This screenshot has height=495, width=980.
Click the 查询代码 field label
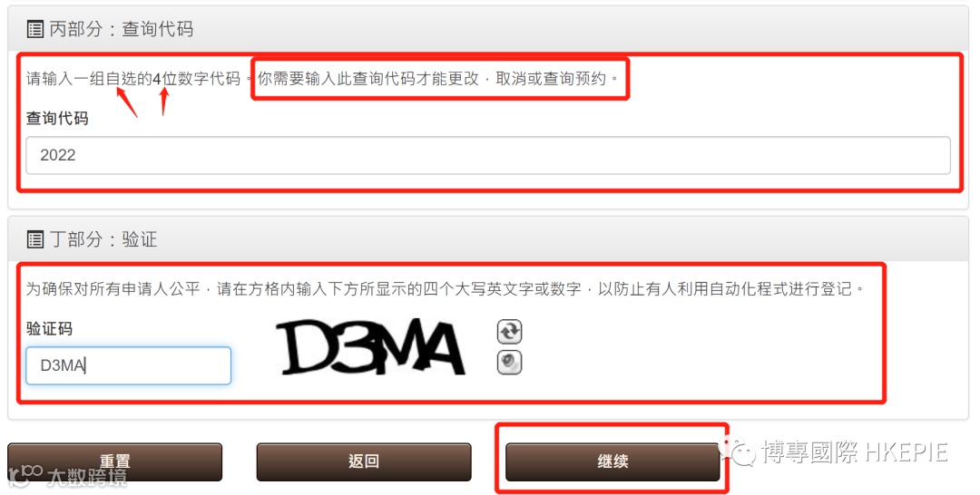[57, 118]
